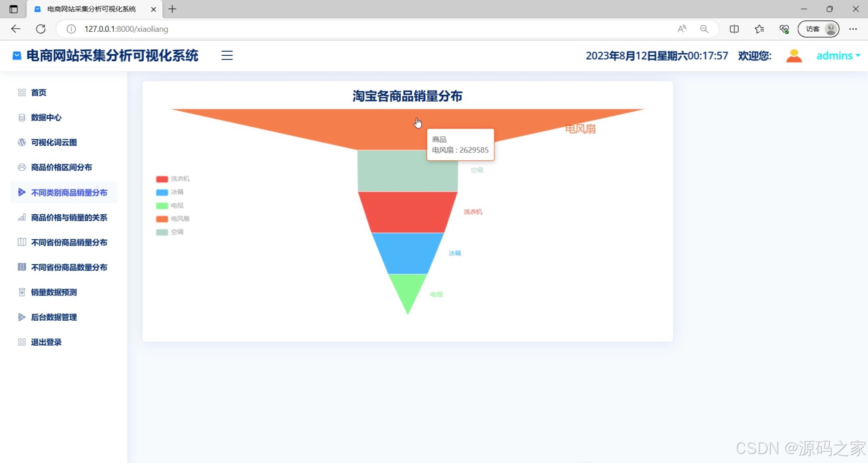The height and width of the screenshot is (463, 868).
Task: Click the 可视化词云图 word-cloud icon
Action: click(21, 142)
